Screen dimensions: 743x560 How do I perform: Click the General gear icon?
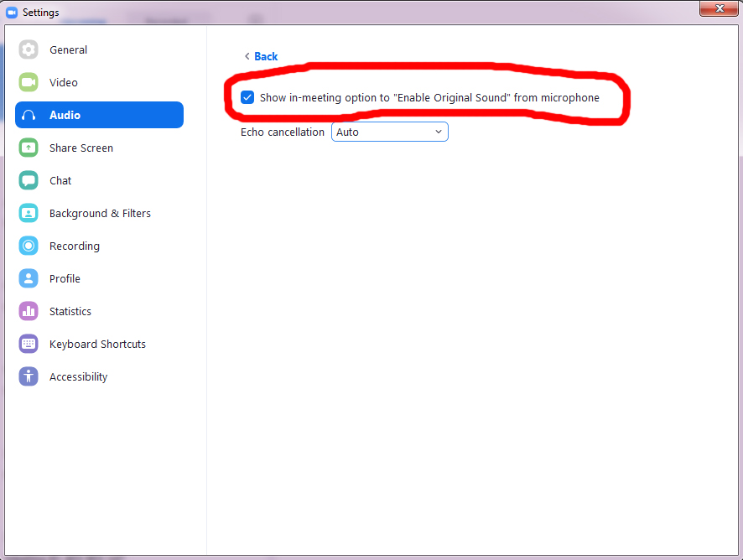pyautogui.click(x=29, y=49)
